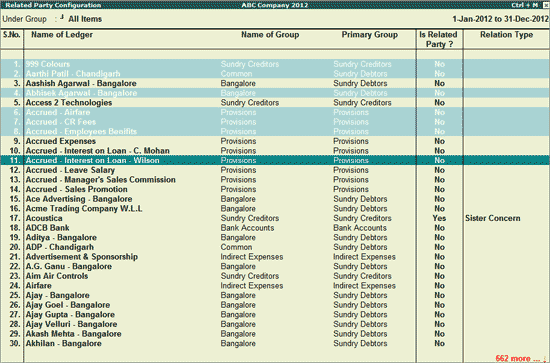Click 'Bank Accounts' group name of ADCB Bank
The height and width of the screenshot is (363, 550).
[x=247, y=228]
